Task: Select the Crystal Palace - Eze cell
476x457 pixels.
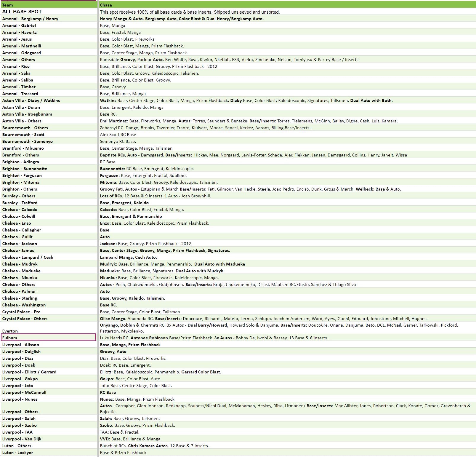Action: 49,312
